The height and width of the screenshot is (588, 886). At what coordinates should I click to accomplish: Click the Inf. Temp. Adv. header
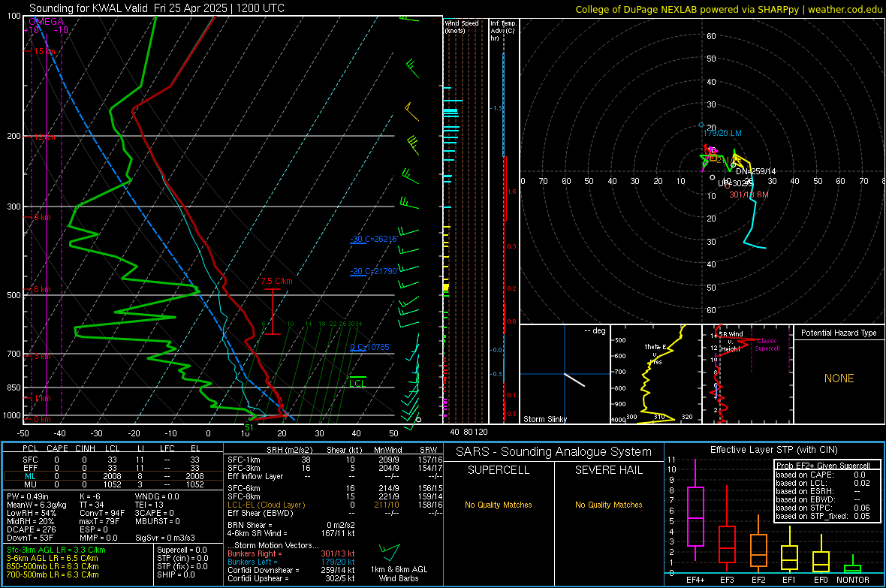503,31
